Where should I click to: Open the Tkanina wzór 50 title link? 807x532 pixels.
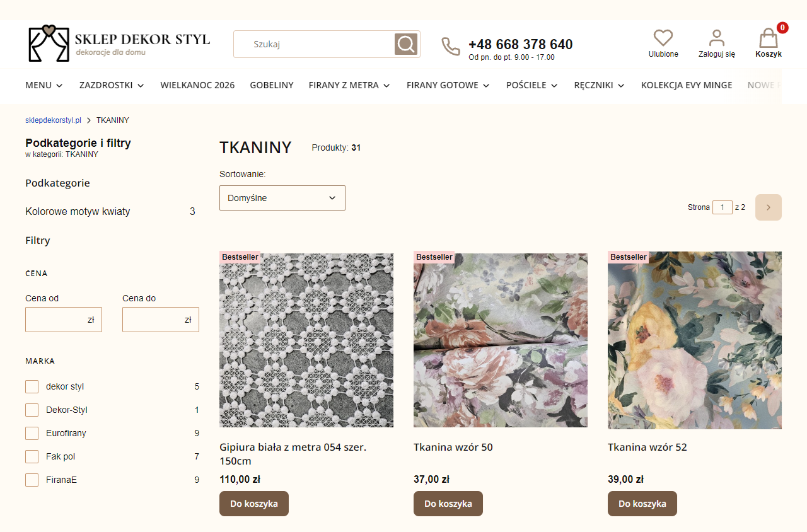tap(453, 448)
